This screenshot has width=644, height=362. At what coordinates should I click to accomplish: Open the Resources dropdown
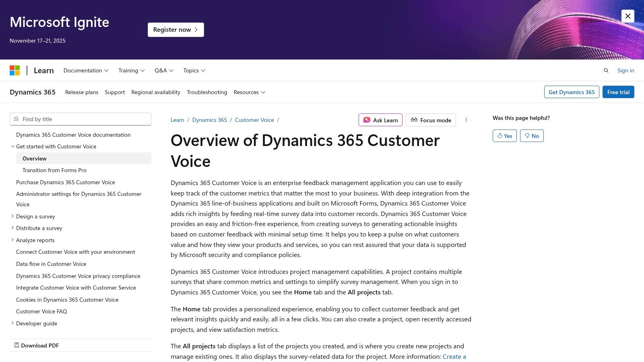coord(249,92)
